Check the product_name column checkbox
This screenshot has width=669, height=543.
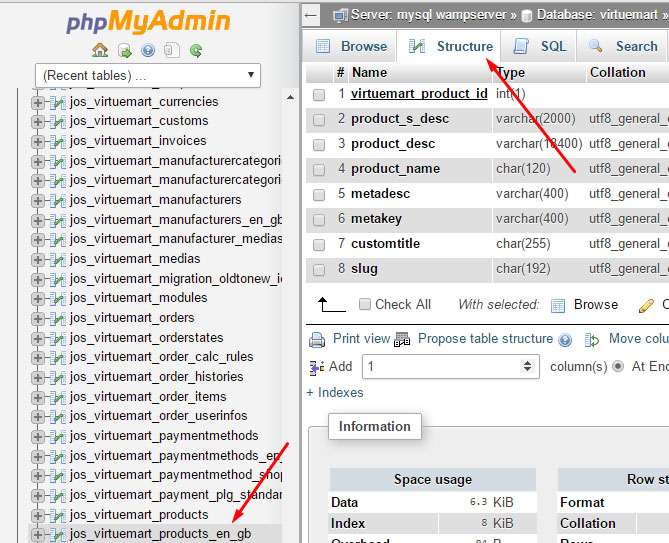[x=319, y=170]
